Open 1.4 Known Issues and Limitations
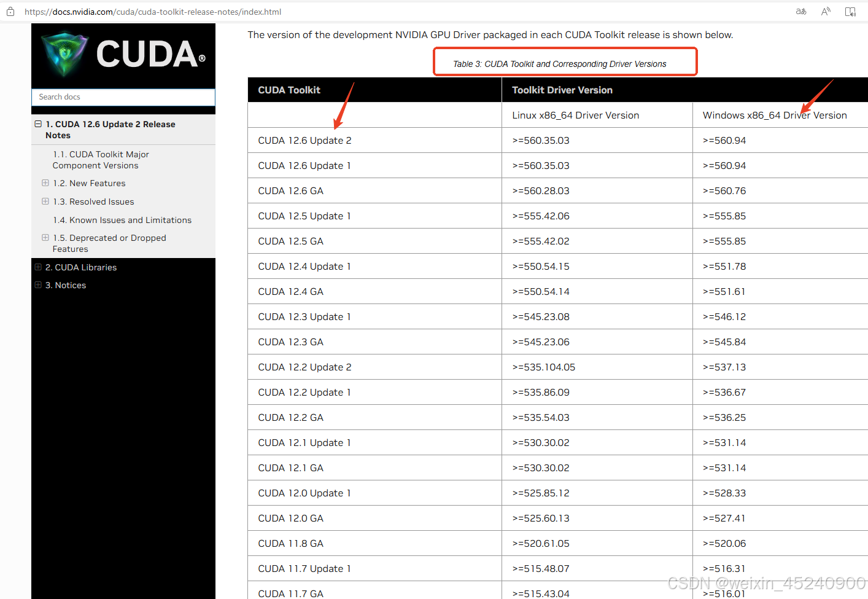Screen dimensions: 868x599 coord(122,220)
